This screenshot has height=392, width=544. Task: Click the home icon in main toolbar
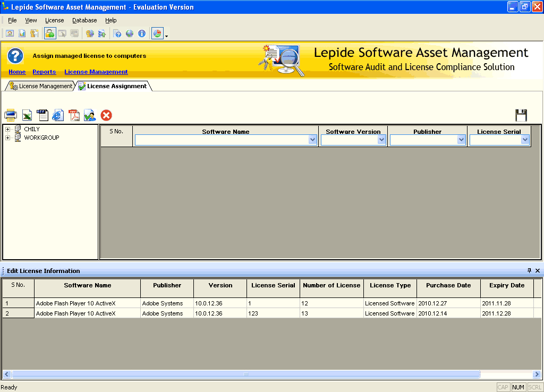(x=10, y=33)
